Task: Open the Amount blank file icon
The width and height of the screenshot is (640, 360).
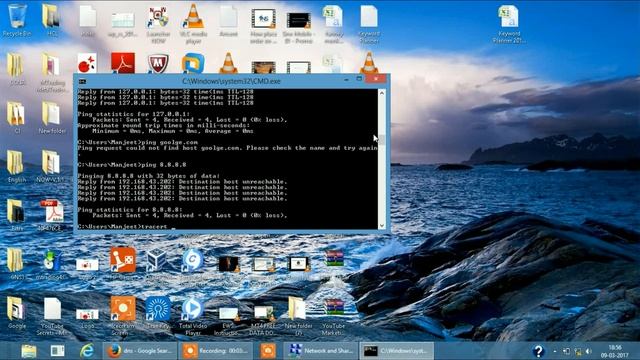Action: tap(228, 21)
